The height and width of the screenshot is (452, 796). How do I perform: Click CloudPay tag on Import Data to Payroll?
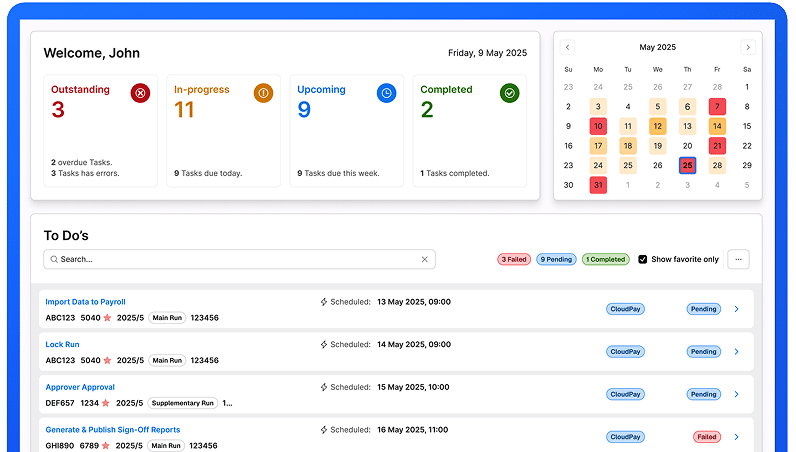tap(625, 309)
